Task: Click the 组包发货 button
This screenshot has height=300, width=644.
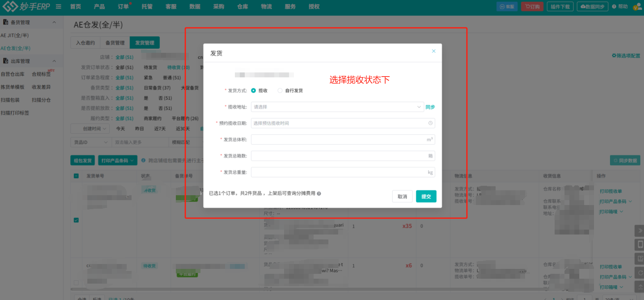Action: (82, 161)
